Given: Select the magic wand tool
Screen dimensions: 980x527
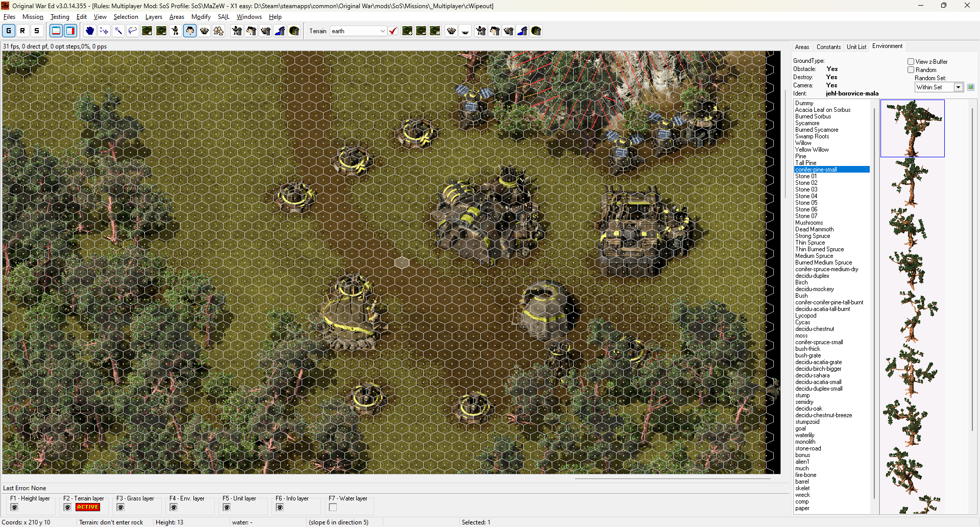Looking at the screenshot, I should pyautogui.click(x=118, y=31).
